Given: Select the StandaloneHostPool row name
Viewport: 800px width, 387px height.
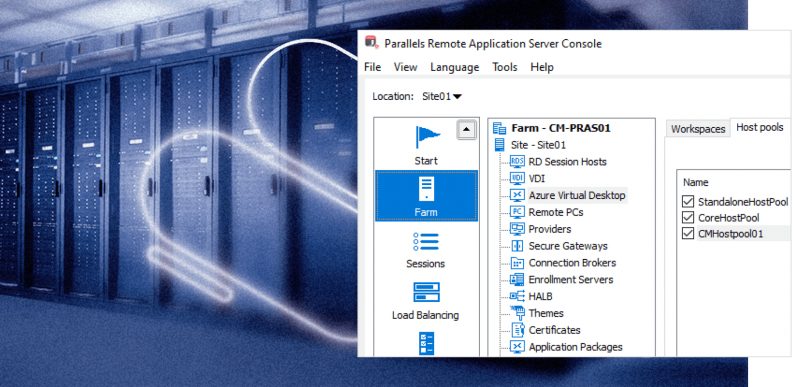Looking at the screenshot, I should point(743,201).
